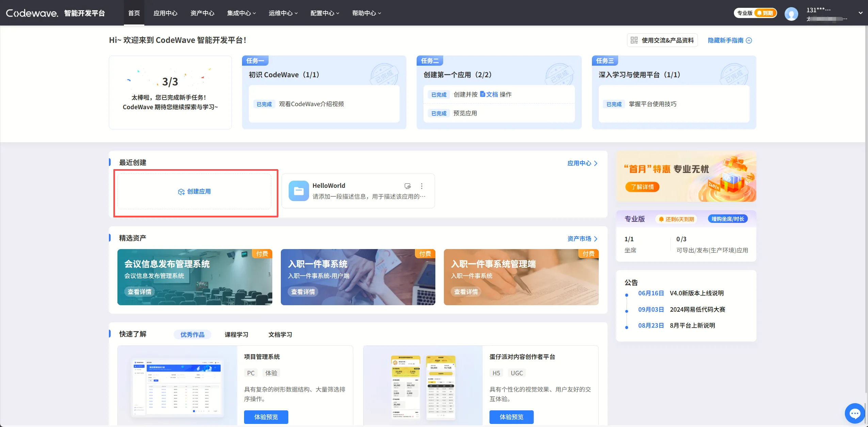Open HelloWorld preview icon

click(407, 186)
